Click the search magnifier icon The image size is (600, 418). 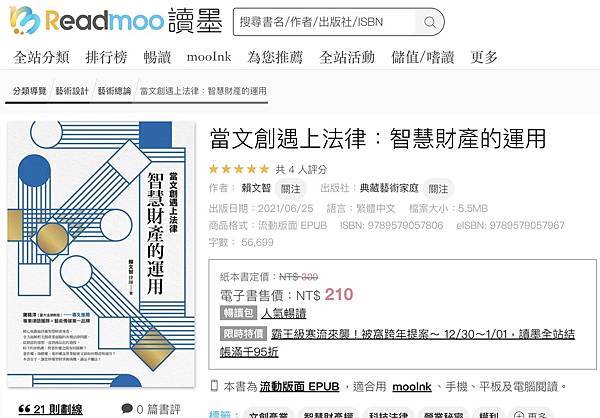coord(430,22)
